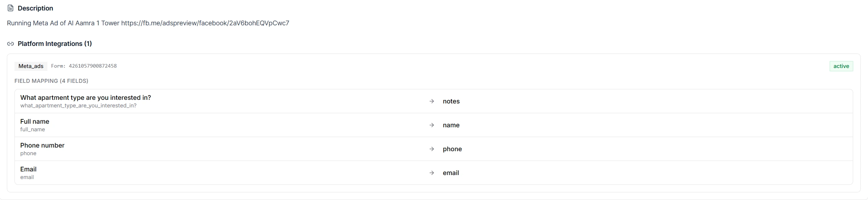This screenshot has height=200, width=868.
Task: Click the Description document icon
Action: 10,8
